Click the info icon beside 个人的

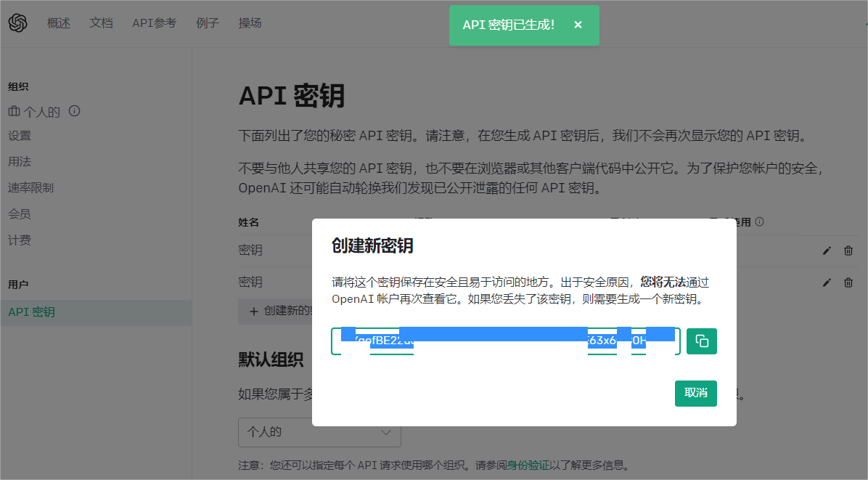pos(74,111)
